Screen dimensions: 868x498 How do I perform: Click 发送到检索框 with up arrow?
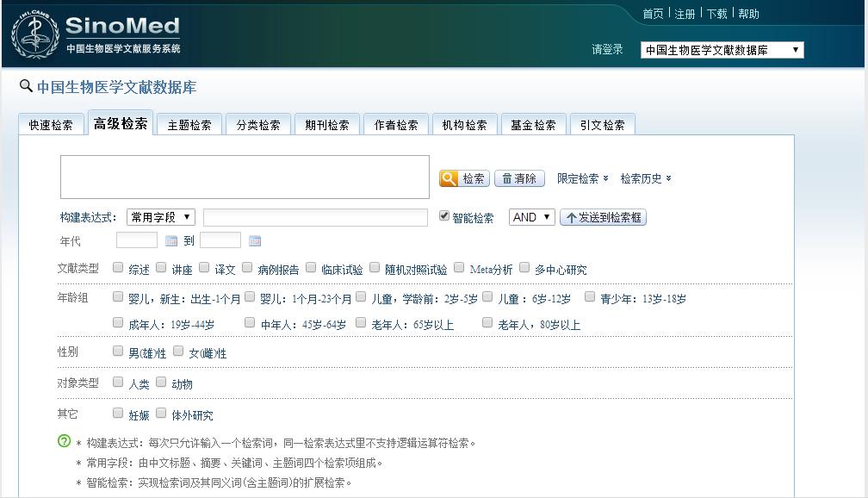pyautogui.click(x=603, y=218)
